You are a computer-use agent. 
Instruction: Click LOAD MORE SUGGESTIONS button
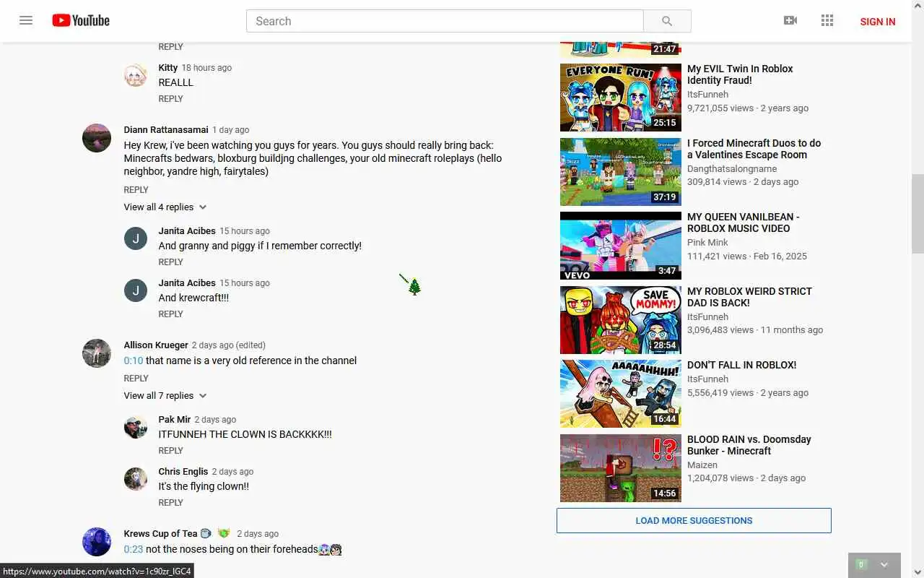[694, 521]
